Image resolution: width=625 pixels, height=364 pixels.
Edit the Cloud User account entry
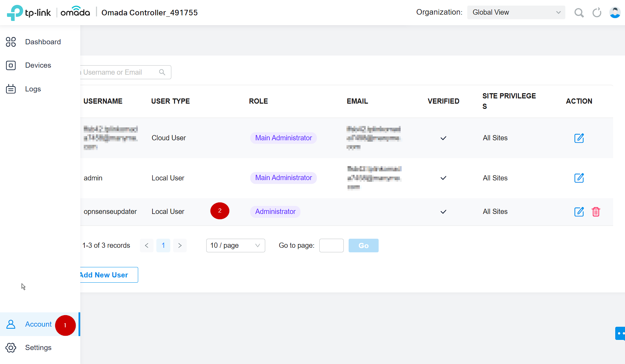(579, 138)
